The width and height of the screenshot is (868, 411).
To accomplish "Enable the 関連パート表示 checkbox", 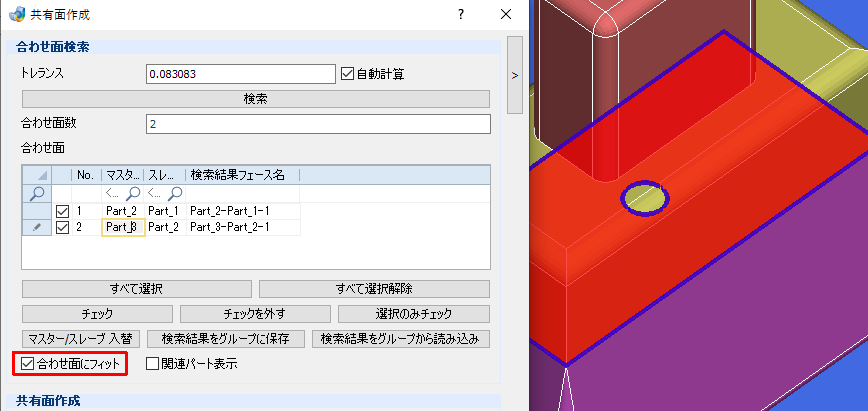I will click(x=152, y=364).
